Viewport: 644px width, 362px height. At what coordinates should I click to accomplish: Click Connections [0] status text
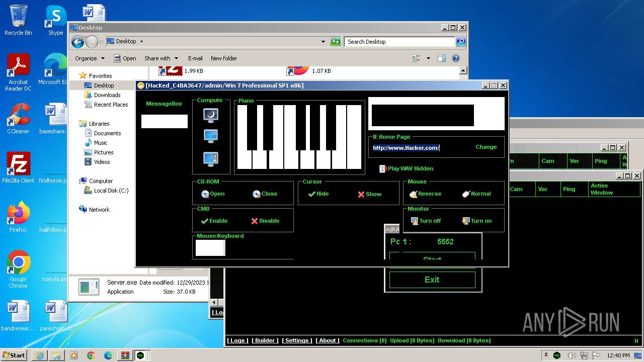(x=365, y=340)
